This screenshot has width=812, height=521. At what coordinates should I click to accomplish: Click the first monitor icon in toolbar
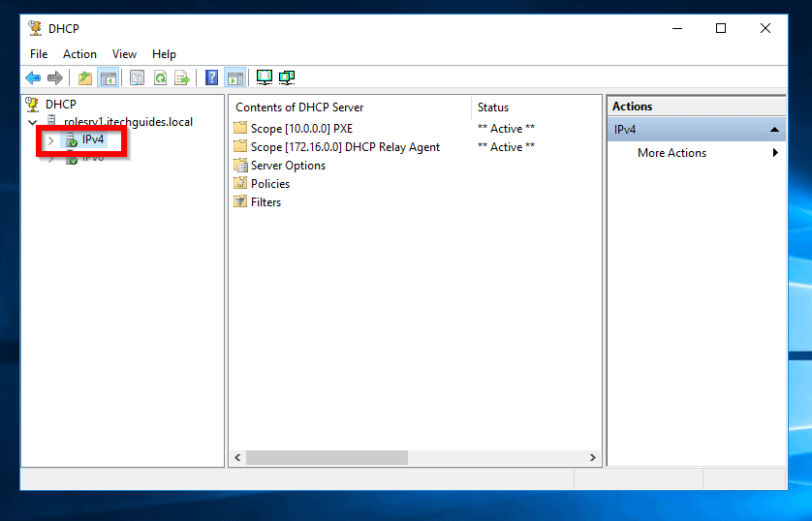pos(264,78)
